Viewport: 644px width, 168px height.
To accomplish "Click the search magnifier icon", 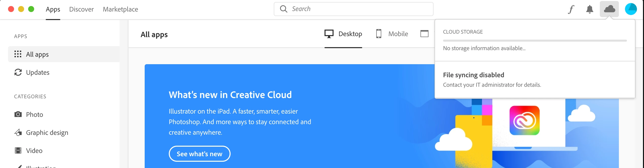I will 284,9.
